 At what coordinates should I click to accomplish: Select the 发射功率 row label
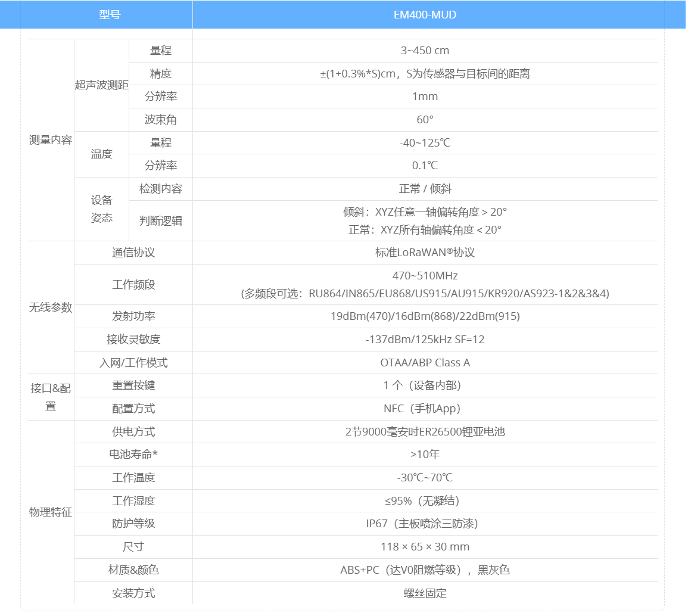[x=133, y=316]
